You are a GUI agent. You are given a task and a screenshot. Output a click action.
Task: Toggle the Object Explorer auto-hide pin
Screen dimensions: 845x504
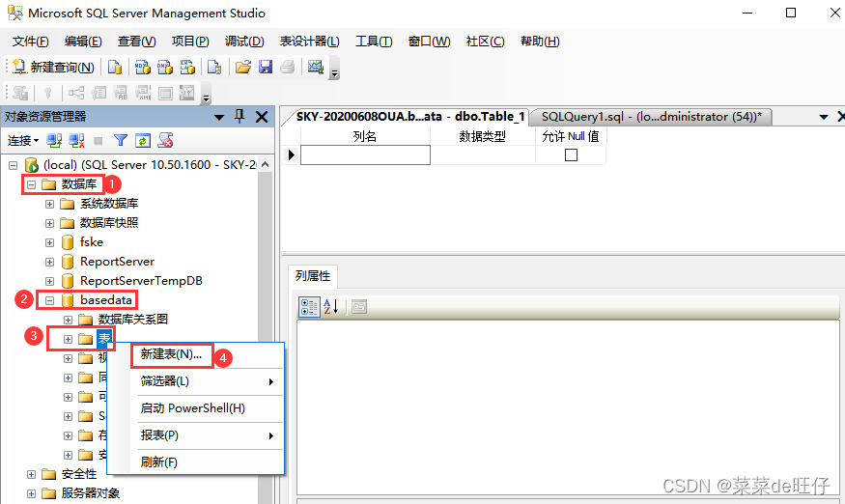coord(239,117)
